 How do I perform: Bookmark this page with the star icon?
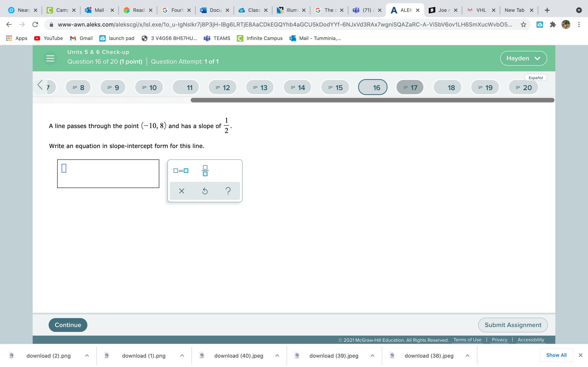point(523,24)
